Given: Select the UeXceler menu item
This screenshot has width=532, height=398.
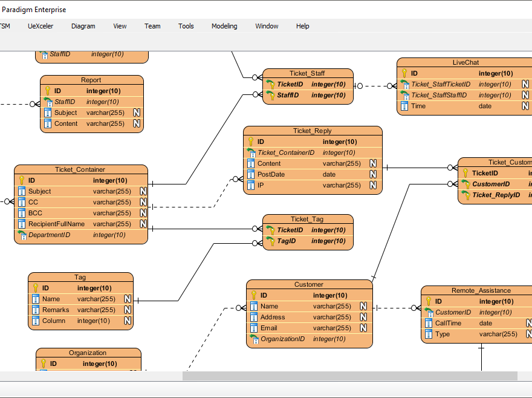Looking at the screenshot, I should (x=41, y=26).
